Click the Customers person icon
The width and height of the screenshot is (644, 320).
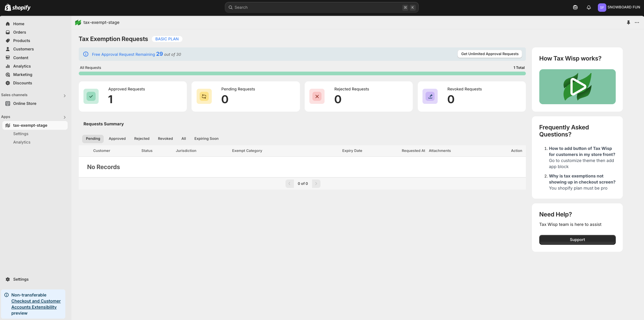click(x=8, y=49)
